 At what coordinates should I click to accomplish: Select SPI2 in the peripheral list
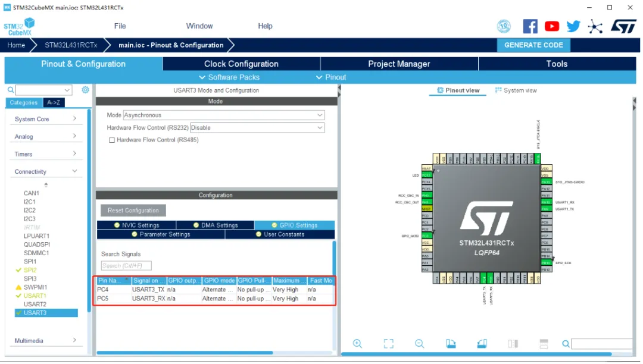[x=30, y=270]
